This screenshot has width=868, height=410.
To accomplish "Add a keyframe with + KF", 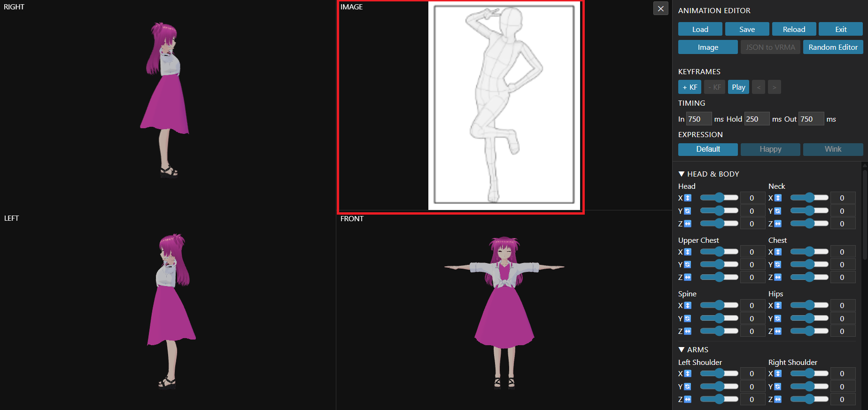I will pos(690,87).
